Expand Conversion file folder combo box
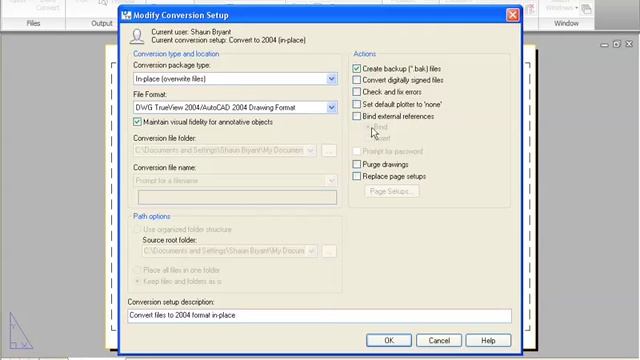Image resolution: width=640 pixels, height=360 pixels. pos(310,151)
